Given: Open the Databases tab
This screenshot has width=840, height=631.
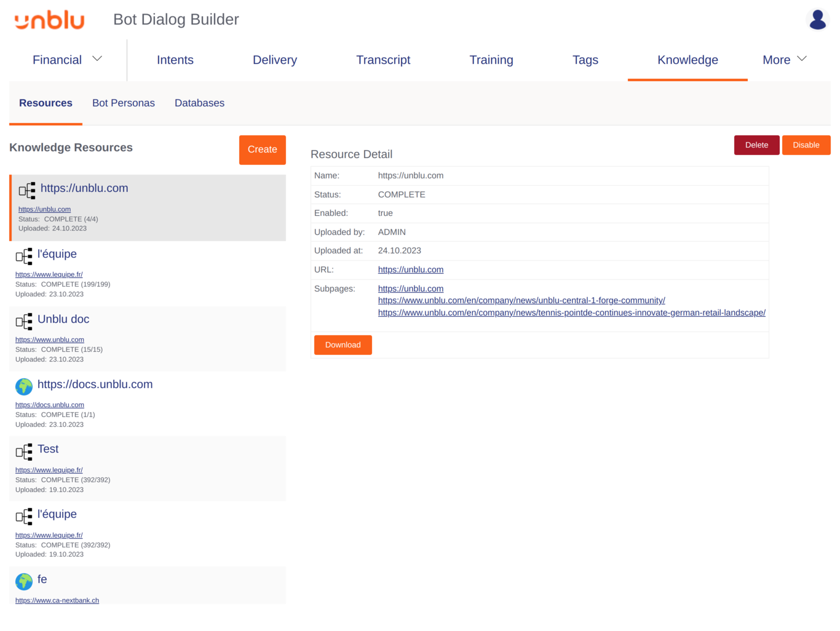Looking at the screenshot, I should click(199, 103).
